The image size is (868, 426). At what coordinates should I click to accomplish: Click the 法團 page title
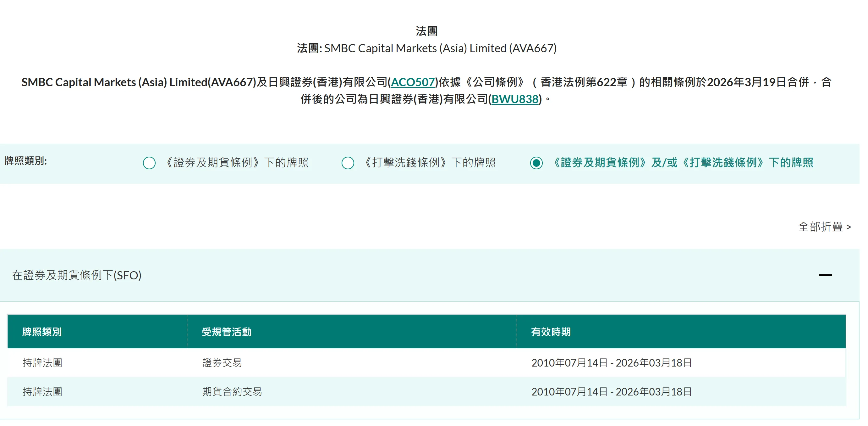[426, 31]
